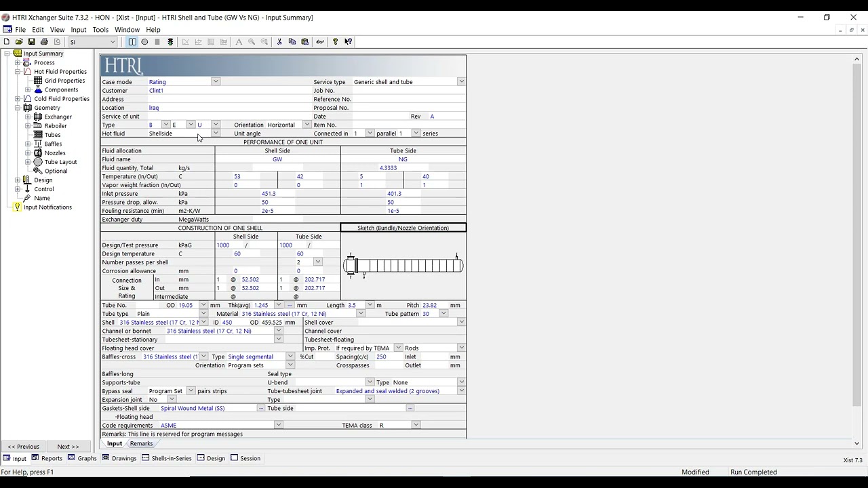Viewport: 868px width, 488px height.
Task: Print using the toolbar printer icon
Action: [x=44, y=42]
